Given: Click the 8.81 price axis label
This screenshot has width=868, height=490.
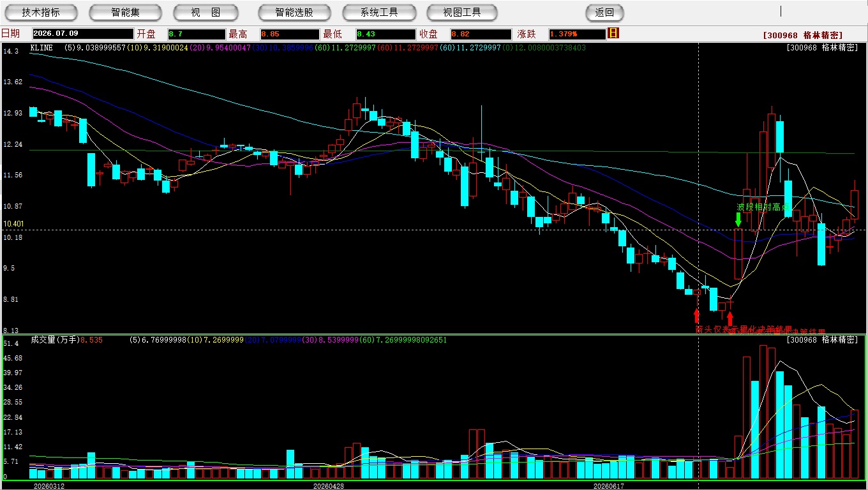Looking at the screenshot, I should pos(11,299).
